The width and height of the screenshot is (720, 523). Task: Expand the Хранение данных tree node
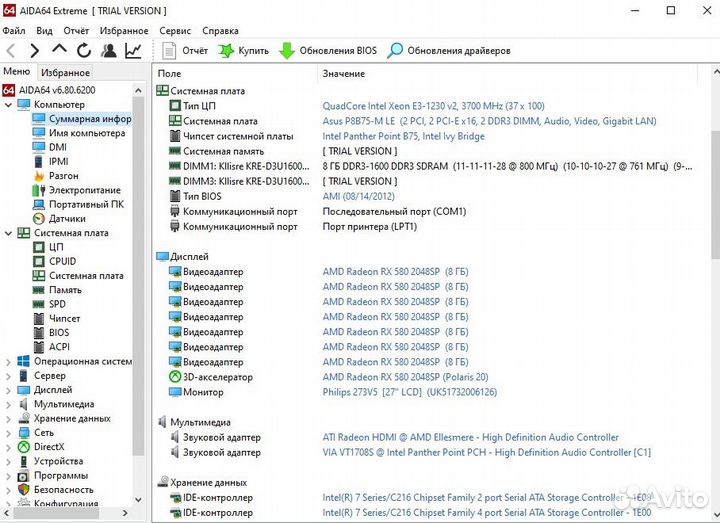click(x=8, y=419)
